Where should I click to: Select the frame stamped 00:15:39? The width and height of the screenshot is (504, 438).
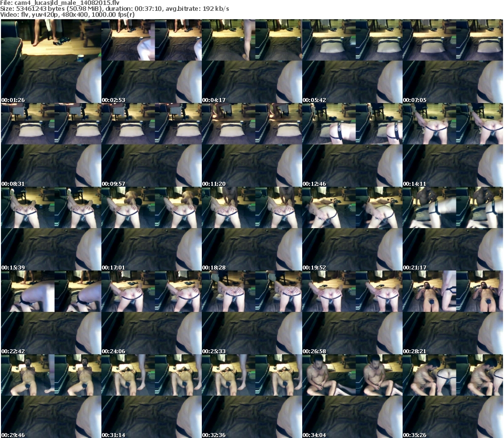pos(51,229)
